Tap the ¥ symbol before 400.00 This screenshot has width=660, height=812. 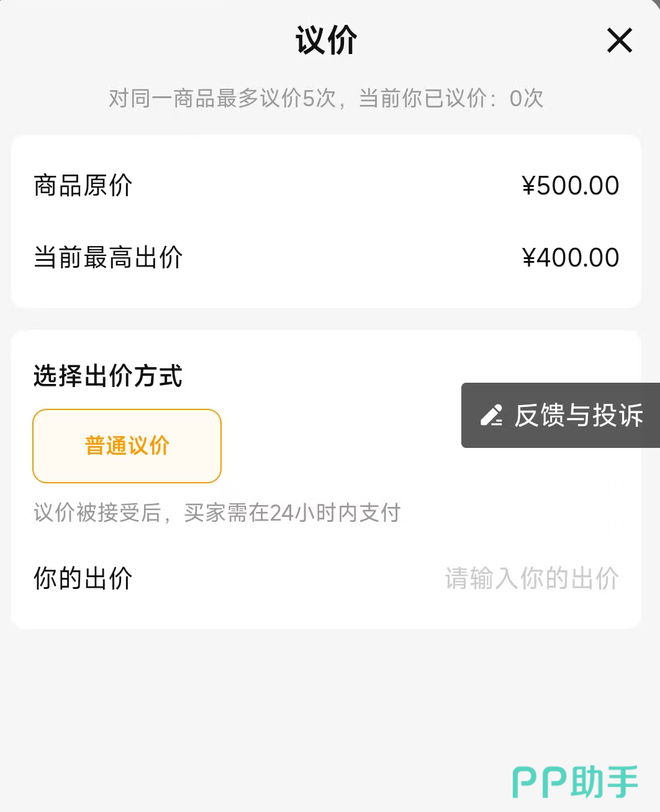[x=528, y=258]
